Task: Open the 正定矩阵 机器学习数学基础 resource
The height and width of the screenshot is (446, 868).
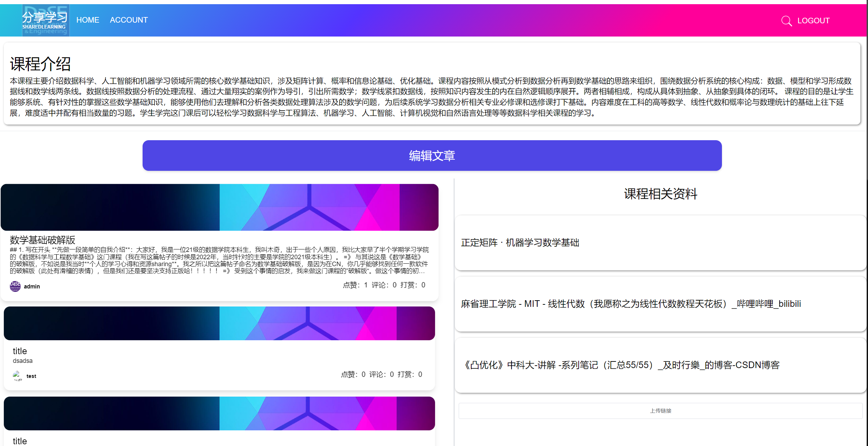Action: [520, 242]
